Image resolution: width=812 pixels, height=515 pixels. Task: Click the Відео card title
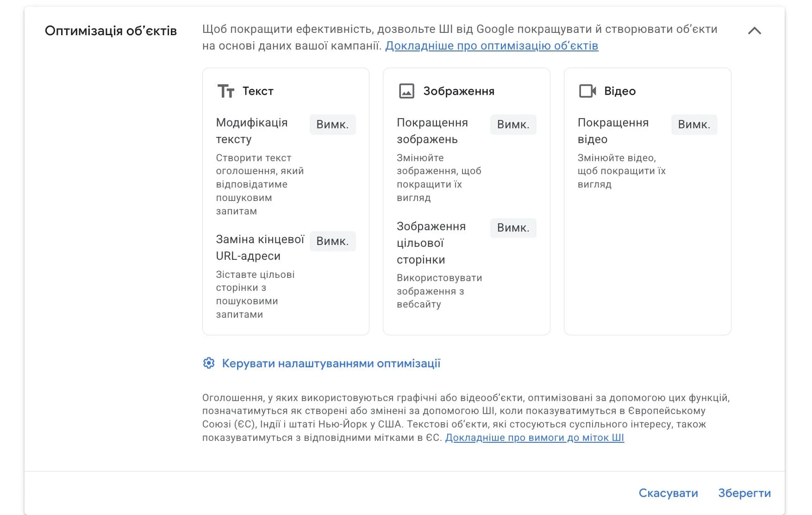620,91
